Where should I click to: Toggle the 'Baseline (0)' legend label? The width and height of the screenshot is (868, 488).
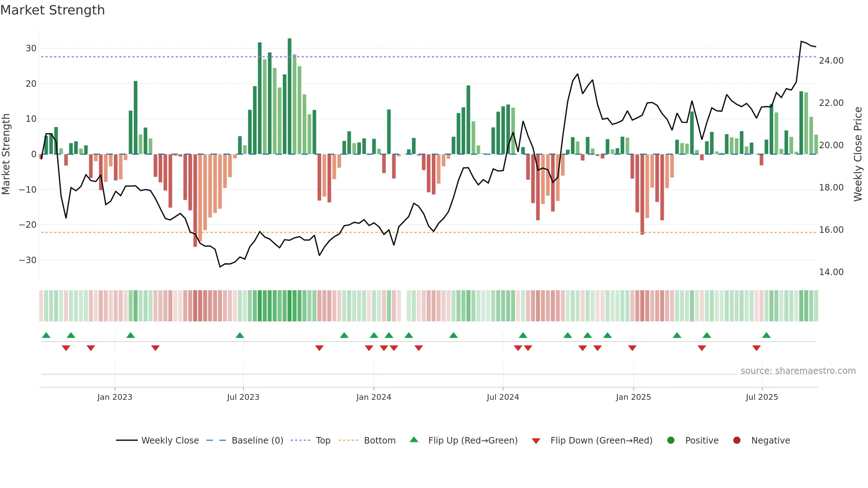pyautogui.click(x=258, y=440)
